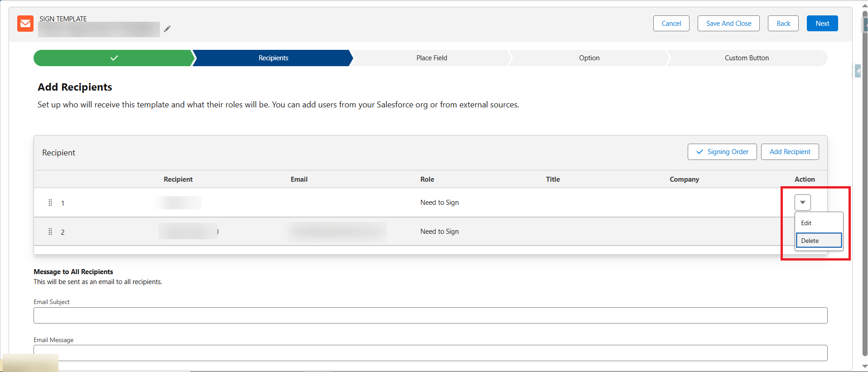Click the scrollbar down arrow
Viewport: 868px width, 372px height.
tap(864, 366)
